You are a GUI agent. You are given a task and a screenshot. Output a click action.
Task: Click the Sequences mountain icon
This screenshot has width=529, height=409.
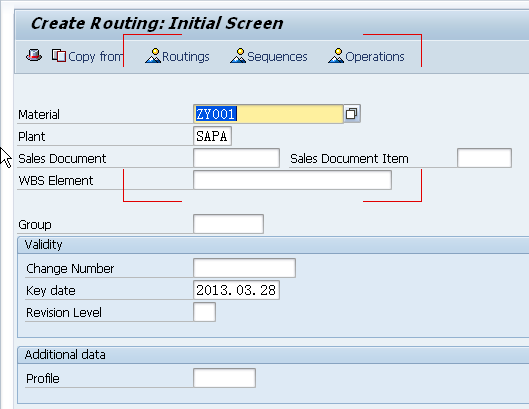[238, 56]
